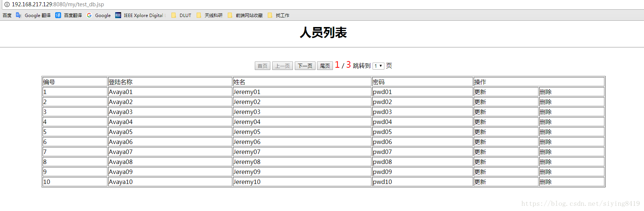Click 更新 for row Avaya03
This screenshot has height=211, width=644.
[480, 112]
